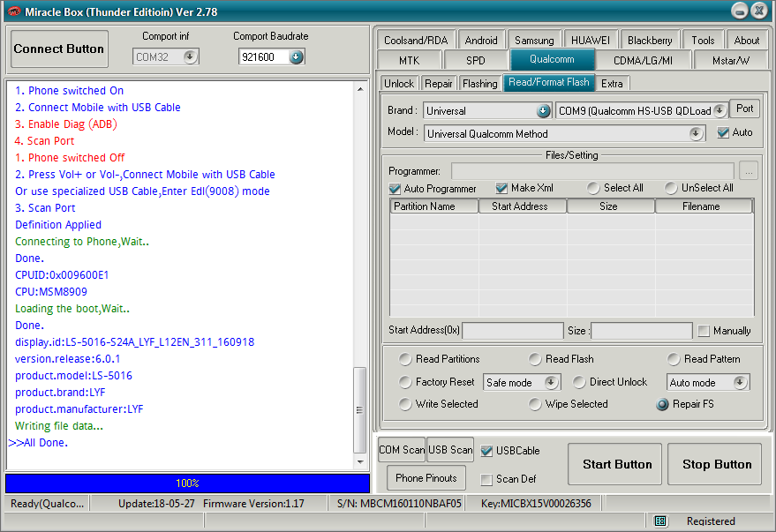
Task: Switch to the SPD tab
Action: pos(476,60)
